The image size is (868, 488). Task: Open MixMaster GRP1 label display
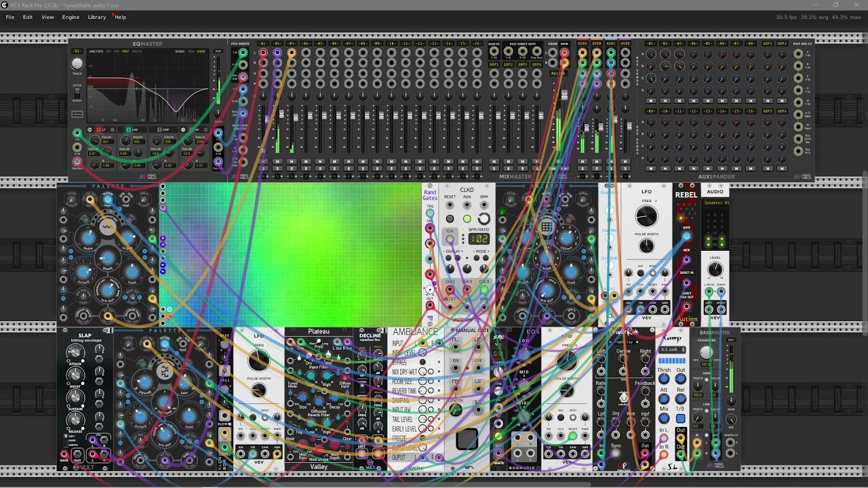click(494, 64)
